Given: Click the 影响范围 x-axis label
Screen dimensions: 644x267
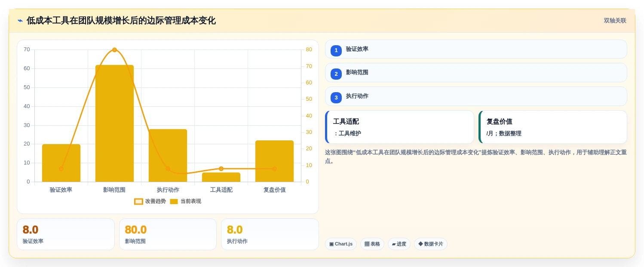Looking at the screenshot, I should [114, 190].
